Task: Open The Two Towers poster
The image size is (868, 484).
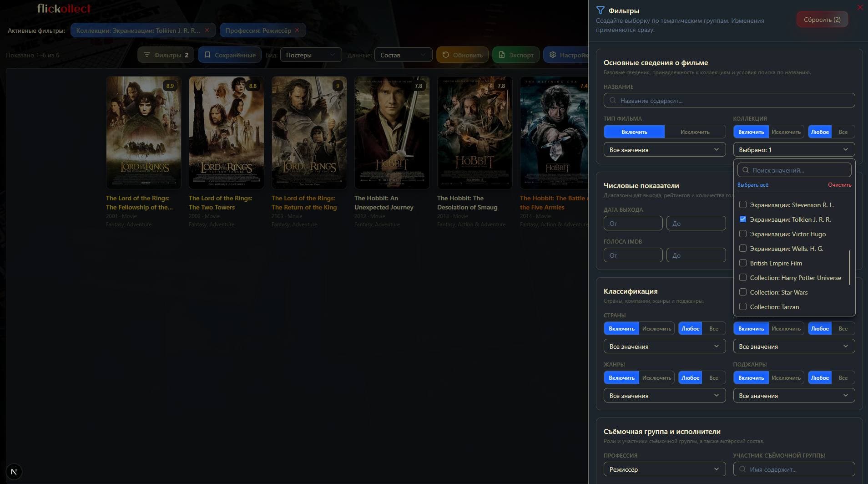Action: pyautogui.click(x=226, y=132)
